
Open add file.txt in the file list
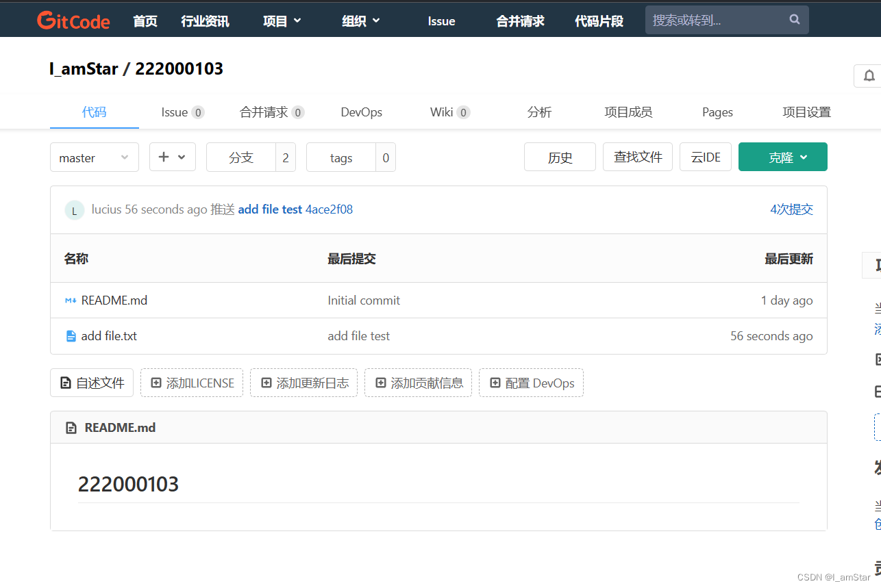(x=109, y=336)
